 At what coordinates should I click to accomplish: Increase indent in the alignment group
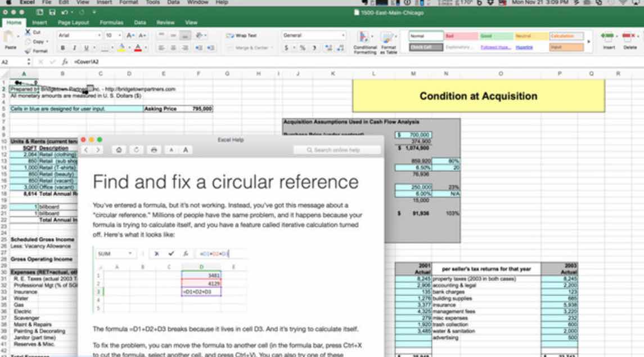[x=211, y=48]
